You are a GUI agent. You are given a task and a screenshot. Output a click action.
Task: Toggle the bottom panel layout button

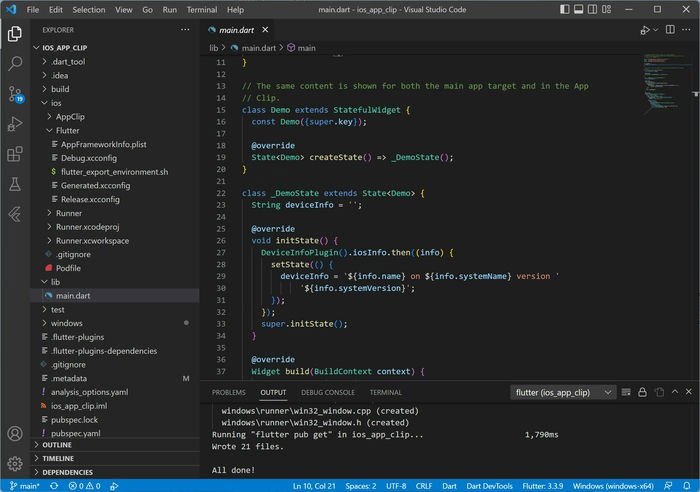pyautogui.click(x=578, y=9)
